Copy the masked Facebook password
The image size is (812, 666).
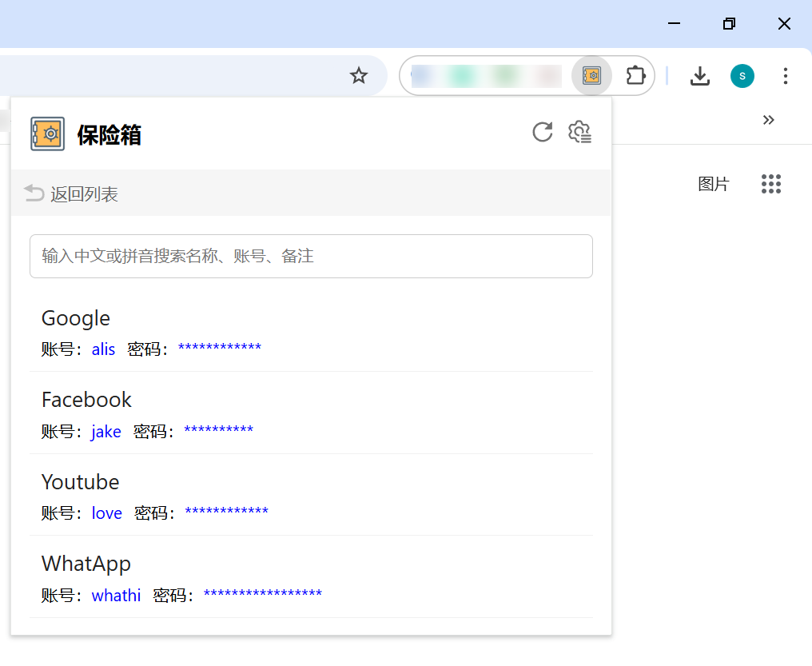click(x=218, y=430)
